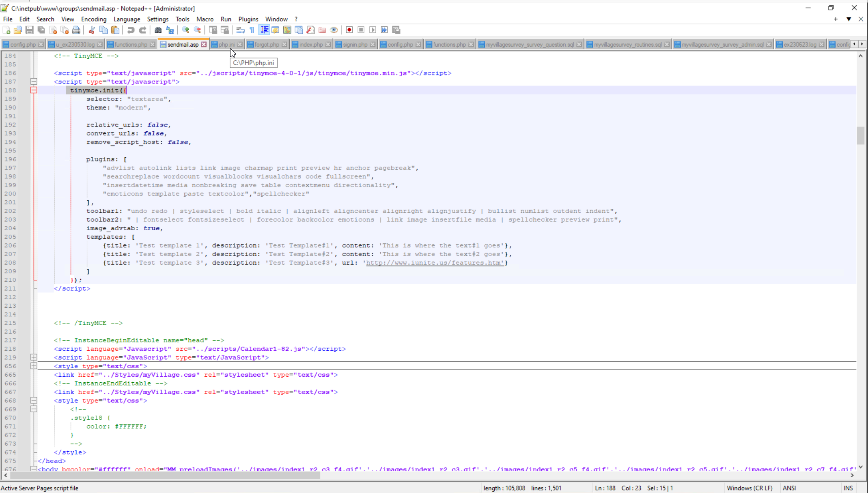Open the Plugins menu

tap(248, 19)
